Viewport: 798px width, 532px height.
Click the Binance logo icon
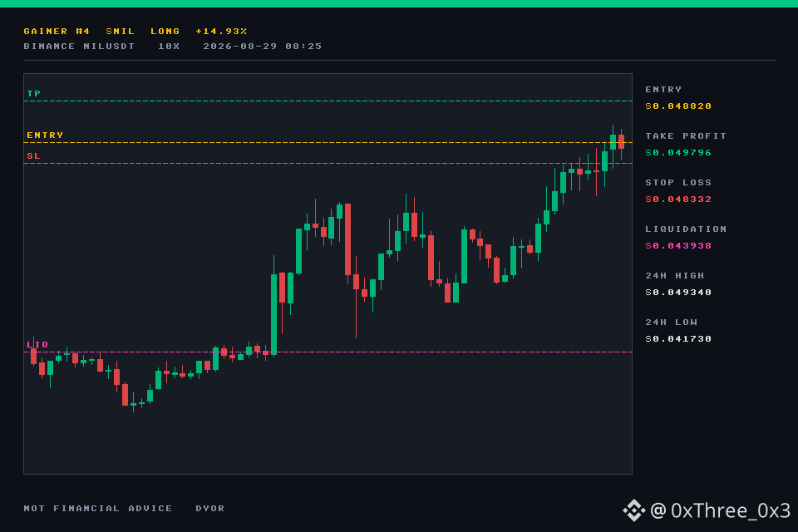point(634,510)
